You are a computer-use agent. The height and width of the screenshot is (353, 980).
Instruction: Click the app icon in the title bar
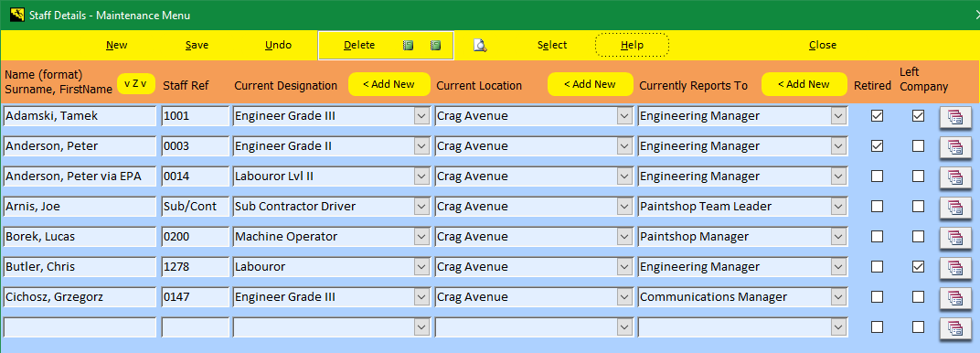pyautogui.click(x=17, y=15)
